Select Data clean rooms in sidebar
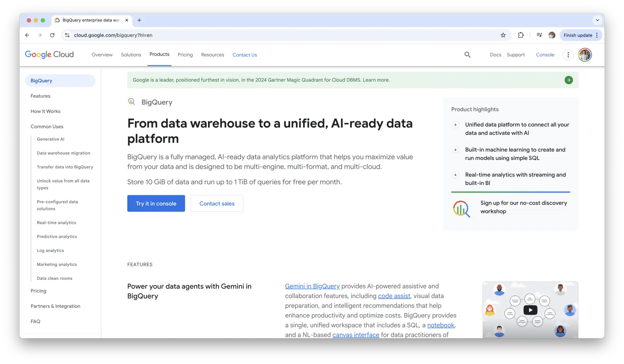This screenshot has height=364, width=624. coord(55,278)
